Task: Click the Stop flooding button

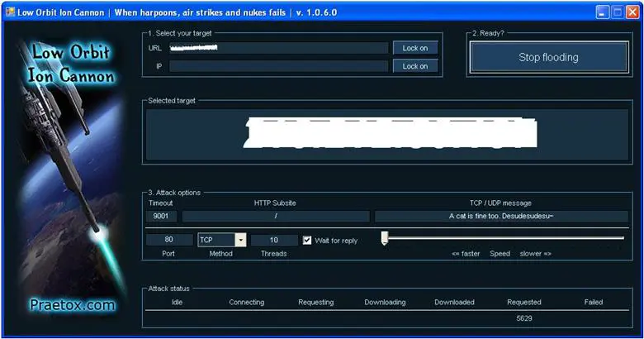Action: pos(548,58)
